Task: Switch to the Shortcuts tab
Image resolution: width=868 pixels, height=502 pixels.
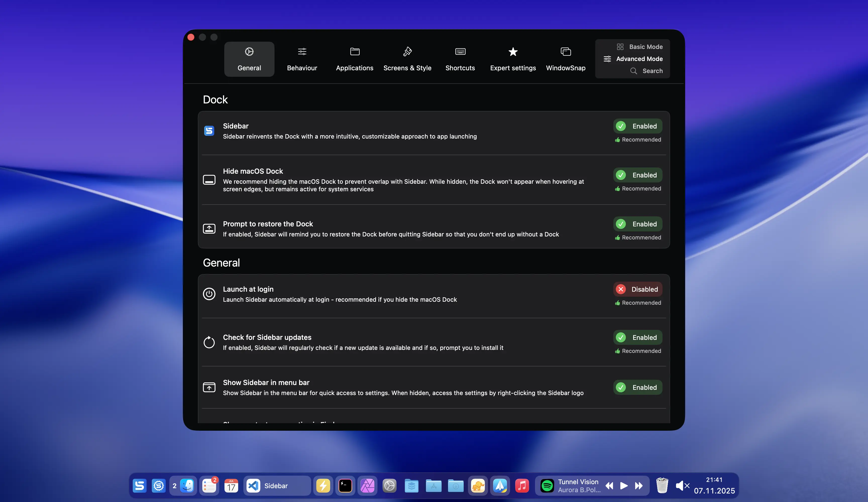Action: pos(460,59)
